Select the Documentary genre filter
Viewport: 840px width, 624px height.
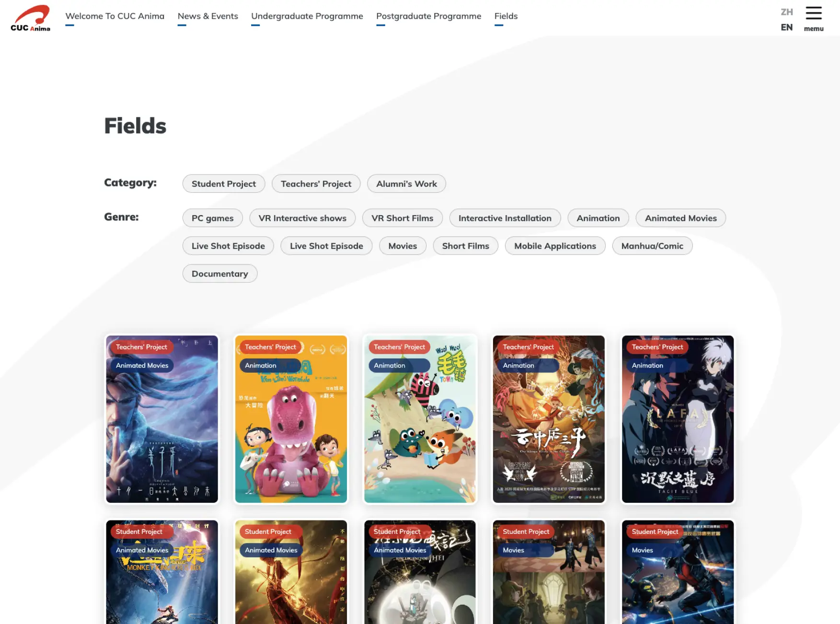[219, 274]
